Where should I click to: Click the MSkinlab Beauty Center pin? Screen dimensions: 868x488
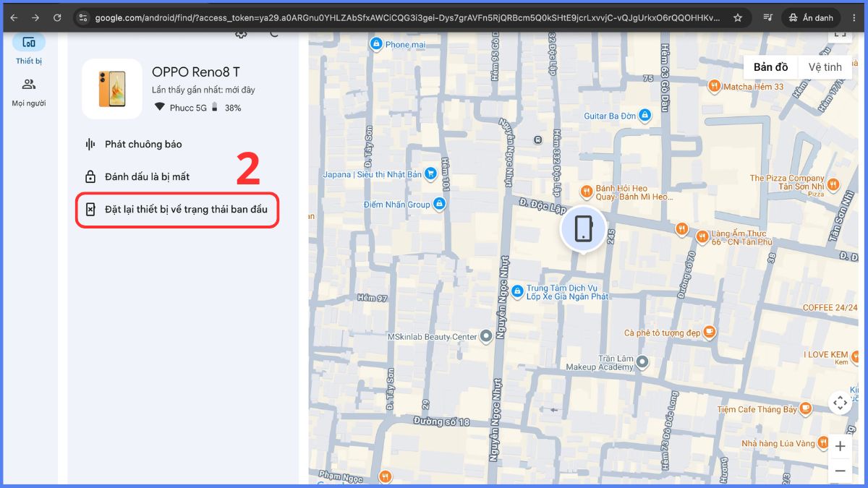(486, 335)
